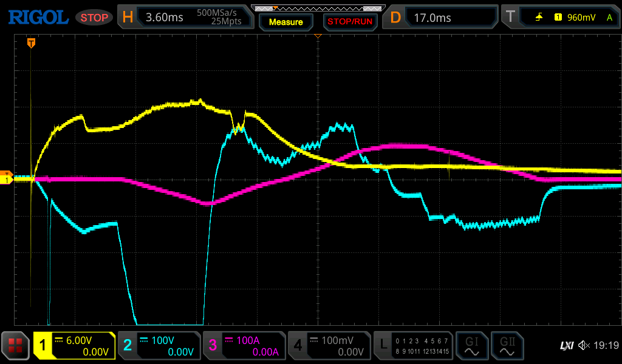
Task: Click the LXI network status icon
Action: 566,346
